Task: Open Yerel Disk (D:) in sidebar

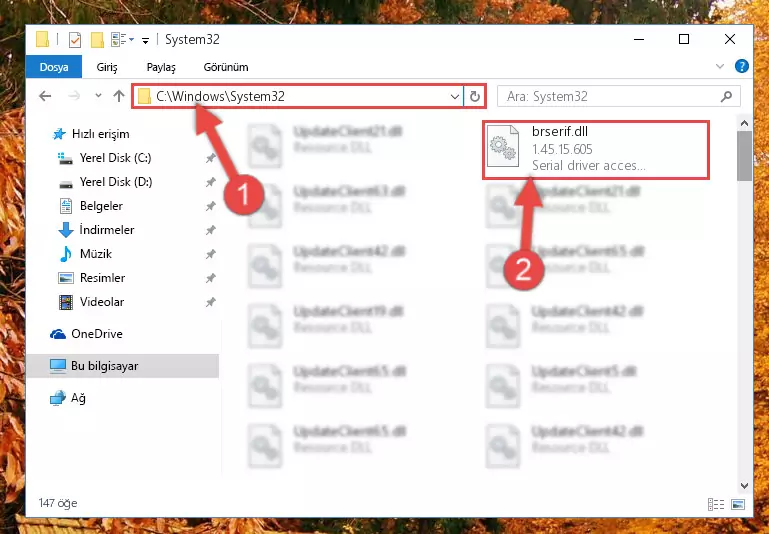Action: [116, 182]
